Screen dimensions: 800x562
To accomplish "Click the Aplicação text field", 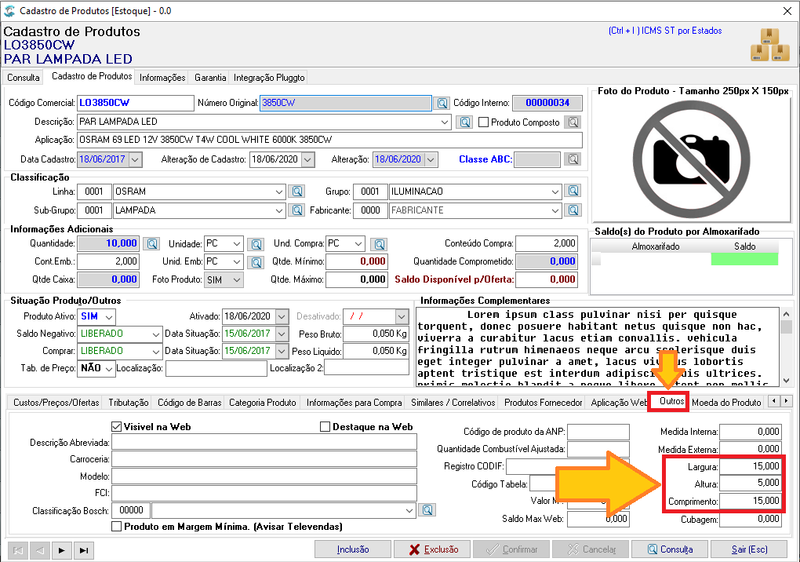I will click(330, 140).
